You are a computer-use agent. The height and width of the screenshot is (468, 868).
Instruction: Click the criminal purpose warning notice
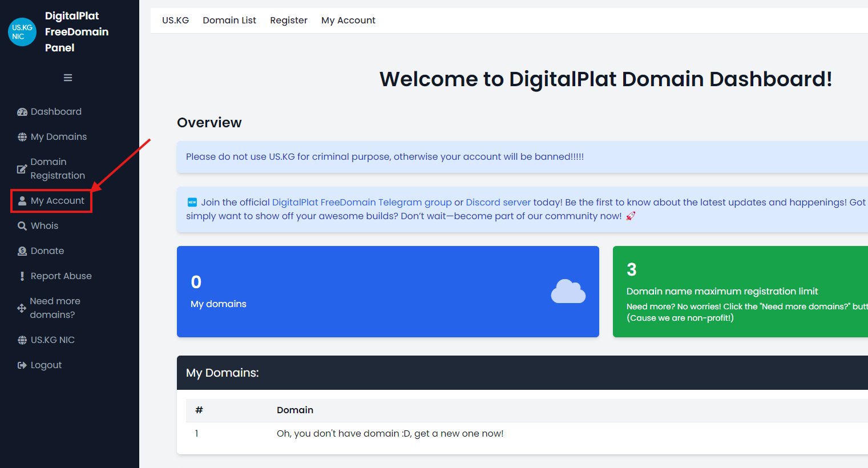tap(522, 157)
